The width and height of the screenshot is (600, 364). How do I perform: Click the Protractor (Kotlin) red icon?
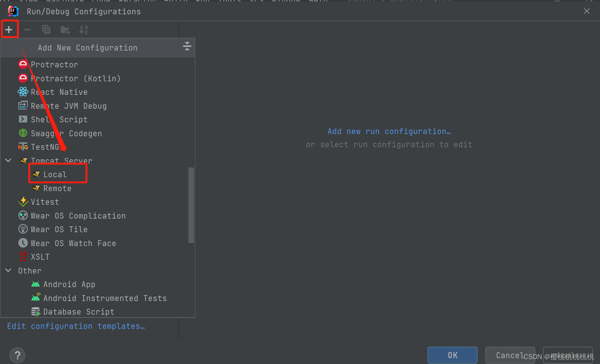[23, 78]
